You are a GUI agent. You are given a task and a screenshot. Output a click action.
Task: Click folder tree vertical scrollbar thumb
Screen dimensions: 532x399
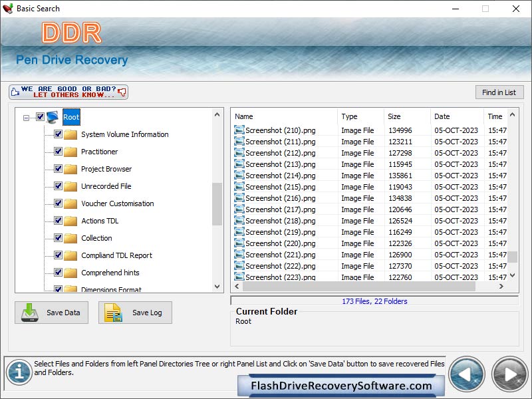pyautogui.click(x=217, y=204)
